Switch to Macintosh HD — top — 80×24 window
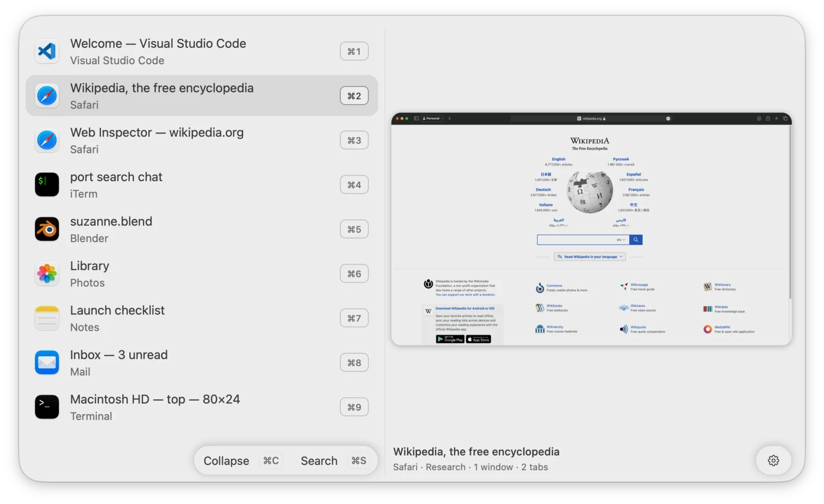Image resolution: width=824 pixels, height=504 pixels. 201,407
